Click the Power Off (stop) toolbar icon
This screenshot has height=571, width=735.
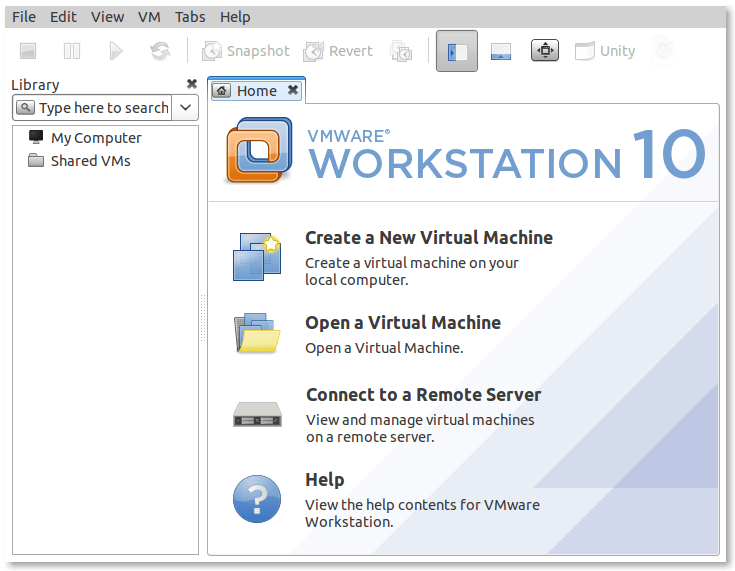(x=28, y=51)
